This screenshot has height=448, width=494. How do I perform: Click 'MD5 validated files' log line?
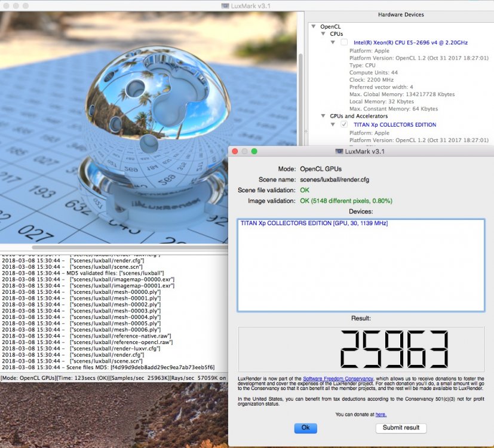pyautogui.click(x=83, y=273)
